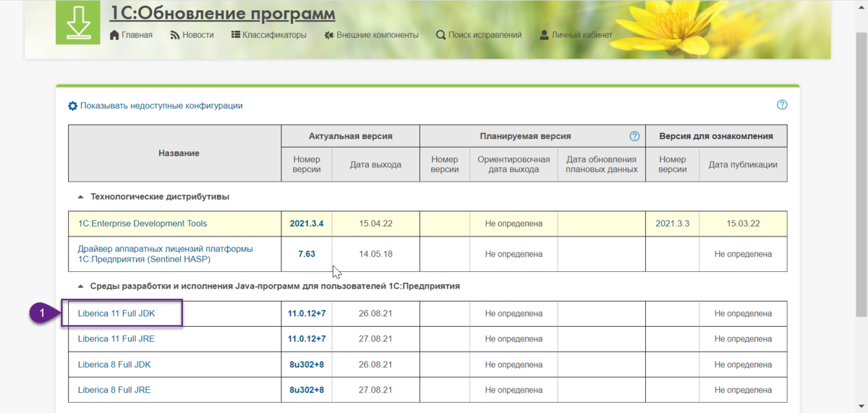Image resolution: width=868 pixels, height=413 pixels.
Task: Click version 7.63 link
Action: [307, 254]
